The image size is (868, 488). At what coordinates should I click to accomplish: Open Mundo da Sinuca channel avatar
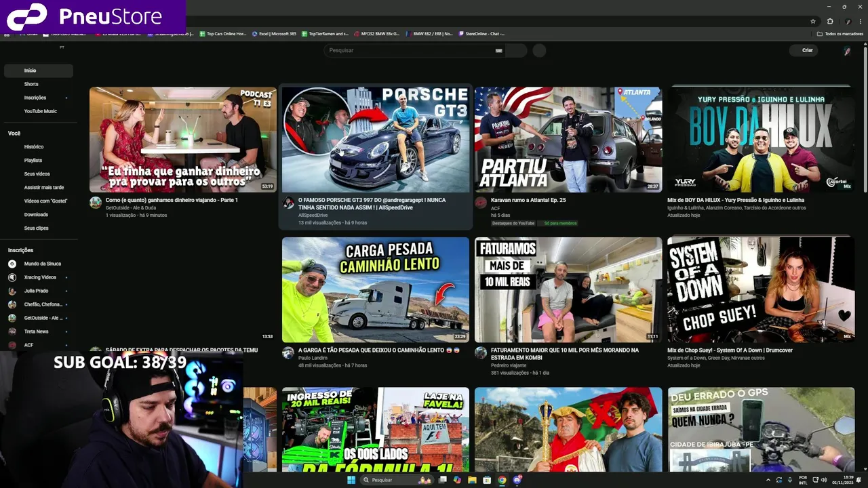point(12,264)
